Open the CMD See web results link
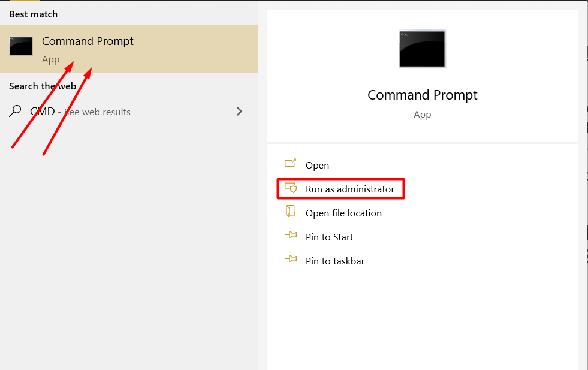 (80, 112)
